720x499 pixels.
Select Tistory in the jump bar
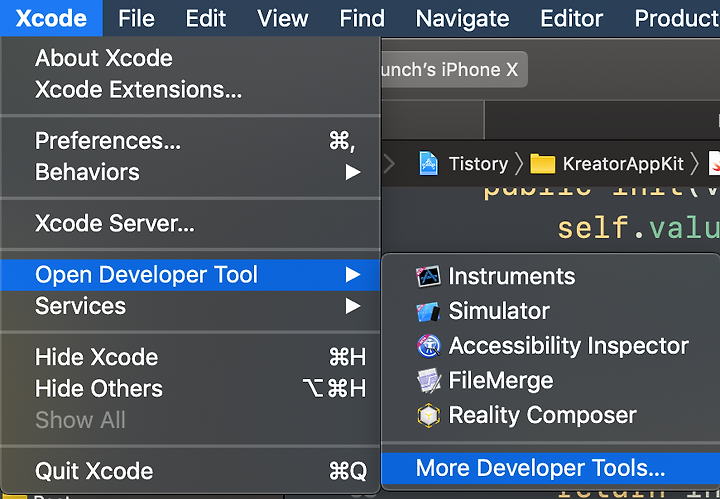pos(478,164)
